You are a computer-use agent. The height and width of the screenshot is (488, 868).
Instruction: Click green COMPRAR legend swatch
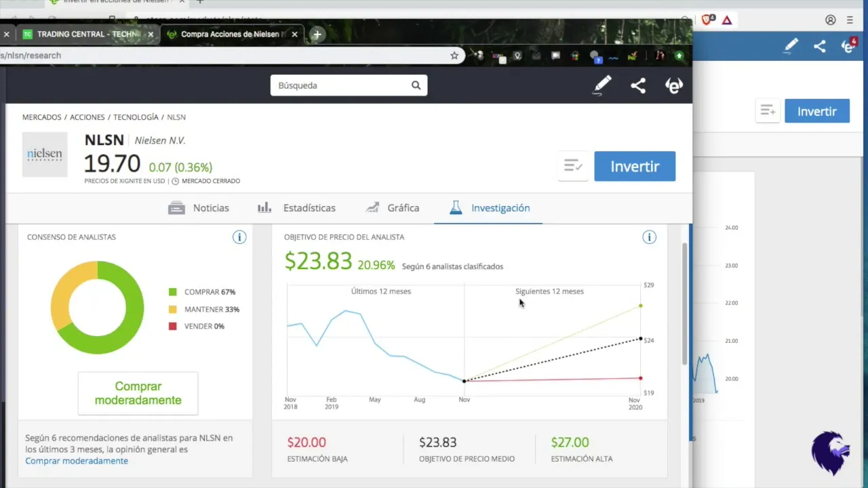[x=173, y=292]
